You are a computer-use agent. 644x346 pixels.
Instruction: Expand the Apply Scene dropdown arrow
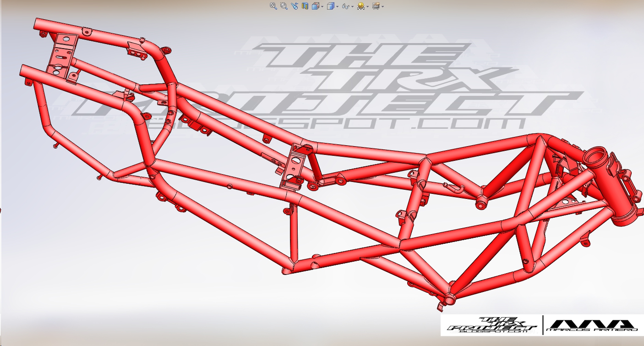[368, 6]
